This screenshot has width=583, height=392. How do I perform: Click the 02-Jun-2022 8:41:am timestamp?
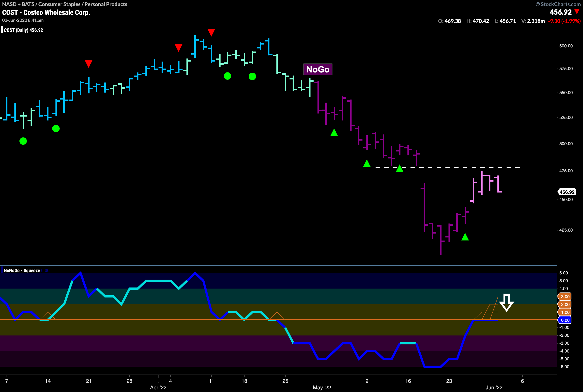(23, 20)
